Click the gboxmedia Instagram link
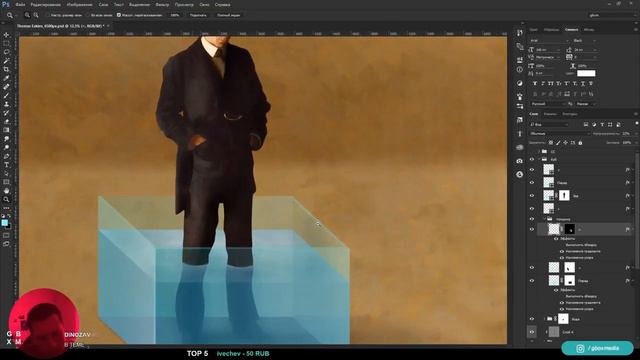The width and height of the screenshot is (640, 360). click(x=598, y=348)
